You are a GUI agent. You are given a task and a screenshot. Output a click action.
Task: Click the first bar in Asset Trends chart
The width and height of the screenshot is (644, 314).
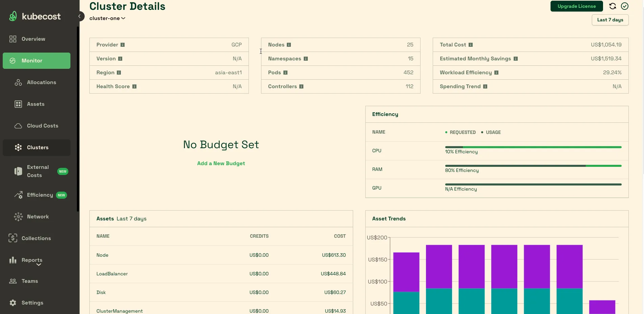(406, 283)
